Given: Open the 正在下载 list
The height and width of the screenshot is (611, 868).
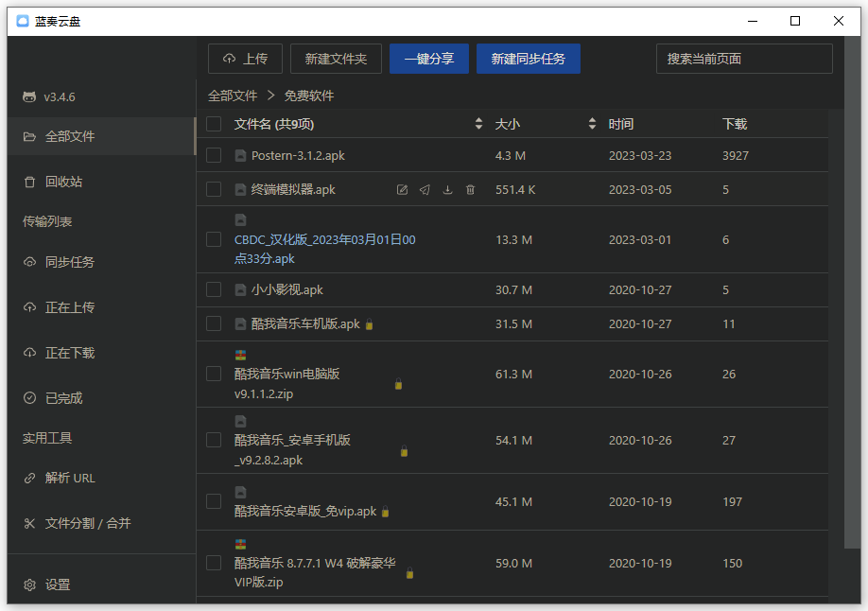Looking at the screenshot, I should point(101,353).
